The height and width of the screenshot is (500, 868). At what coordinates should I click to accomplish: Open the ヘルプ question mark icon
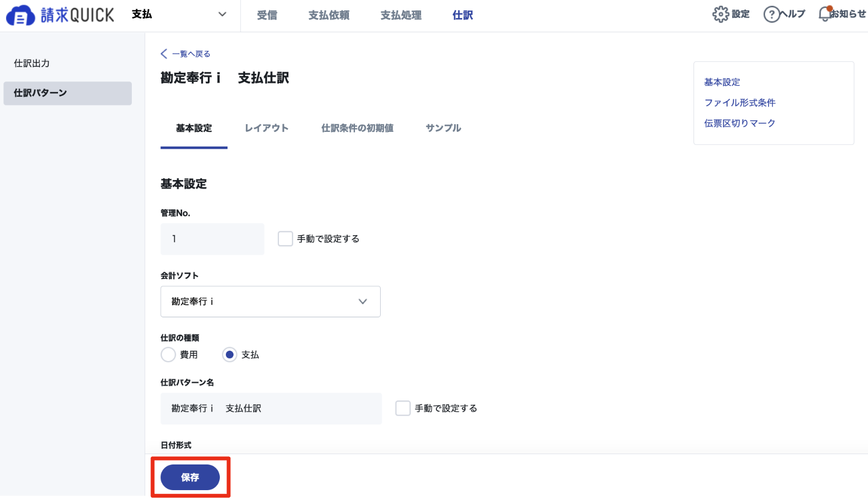pyautogui.click(x=771, y=14)
